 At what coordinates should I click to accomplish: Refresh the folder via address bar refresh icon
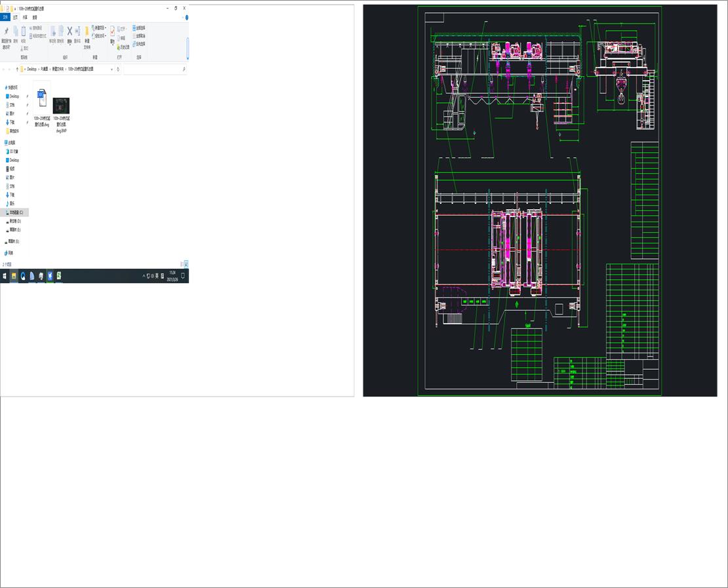tap(118, 69)
